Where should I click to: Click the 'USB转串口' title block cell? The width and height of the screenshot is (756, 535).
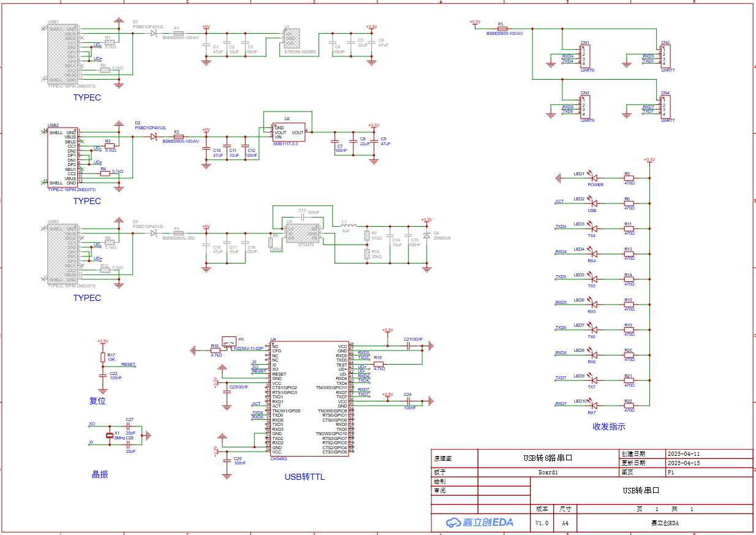641,490
